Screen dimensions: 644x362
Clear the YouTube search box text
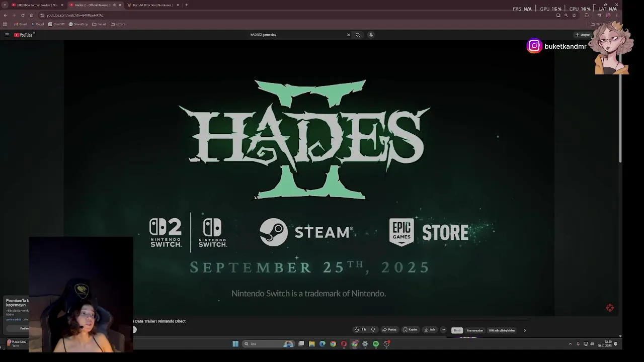point(348,35)
